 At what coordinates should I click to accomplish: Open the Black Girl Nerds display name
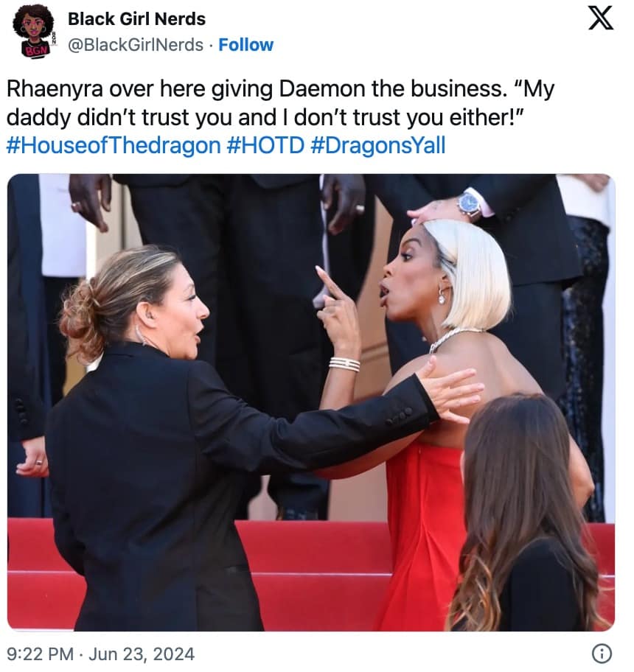tap(136, 19)
